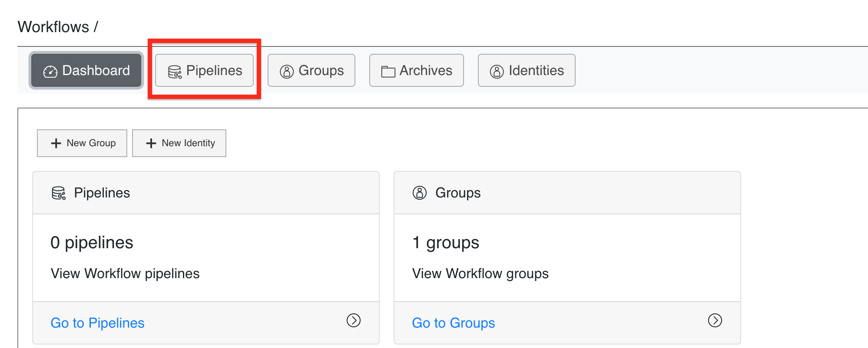Click the plus icon on New Identity
The width and height of the screenshot is (868, 348).
point(151,143)
